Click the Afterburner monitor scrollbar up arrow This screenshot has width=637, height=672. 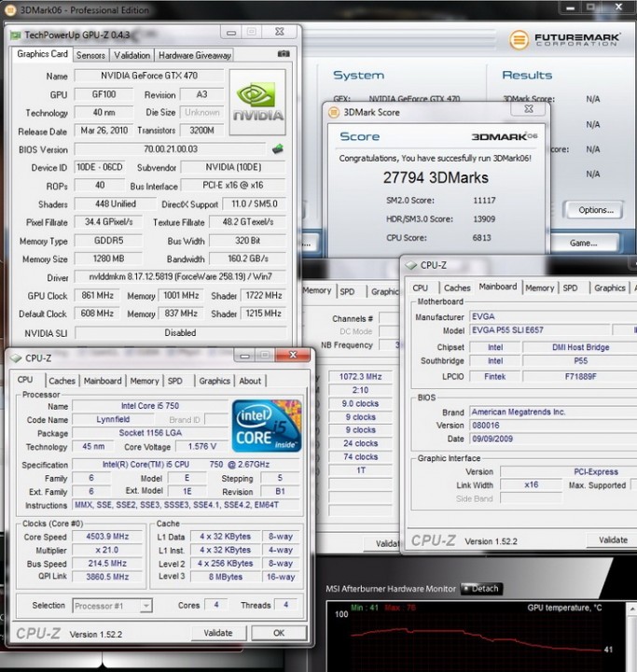click(x=631, y=608)
